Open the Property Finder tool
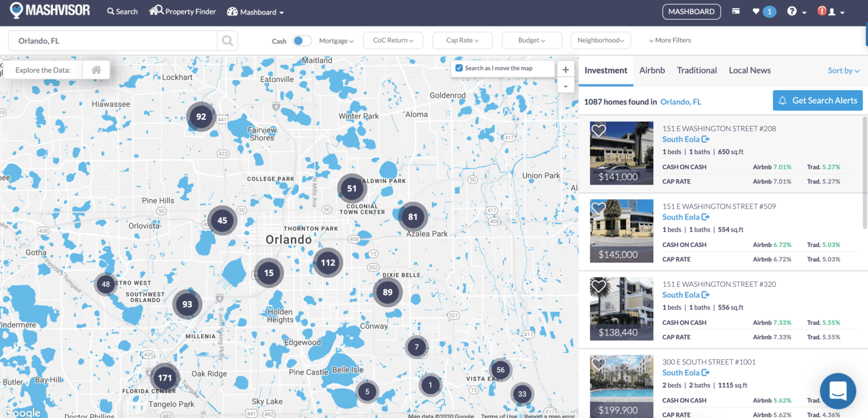868x418 pixels. [x=182, y=11]
